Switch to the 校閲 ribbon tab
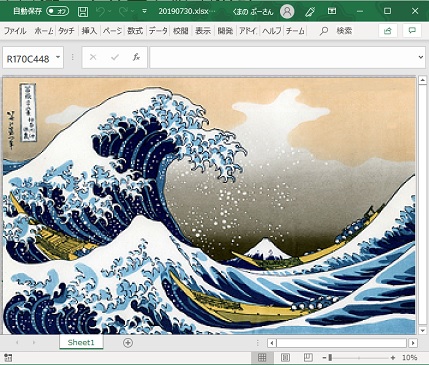This screenshot has height=365, width=429. 181,31
